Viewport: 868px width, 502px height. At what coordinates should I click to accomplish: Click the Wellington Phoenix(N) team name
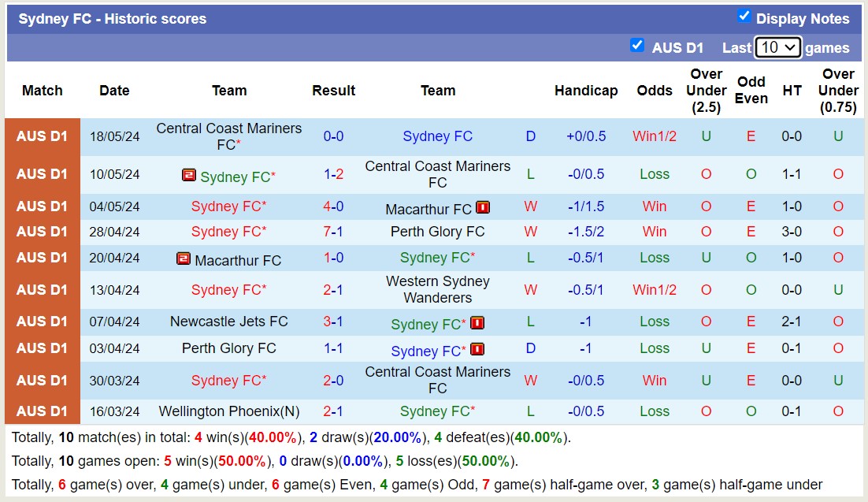point(228,411)
